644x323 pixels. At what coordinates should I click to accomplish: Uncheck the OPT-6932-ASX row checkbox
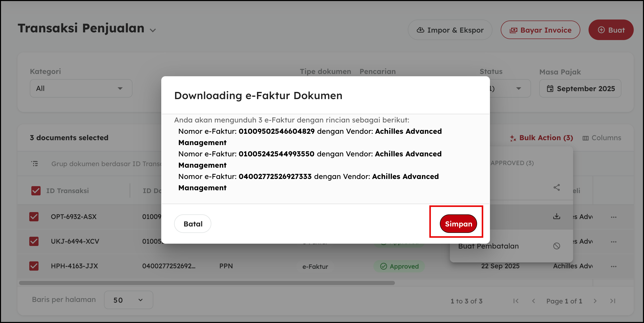pyautogui.click(x=34, y=216)
